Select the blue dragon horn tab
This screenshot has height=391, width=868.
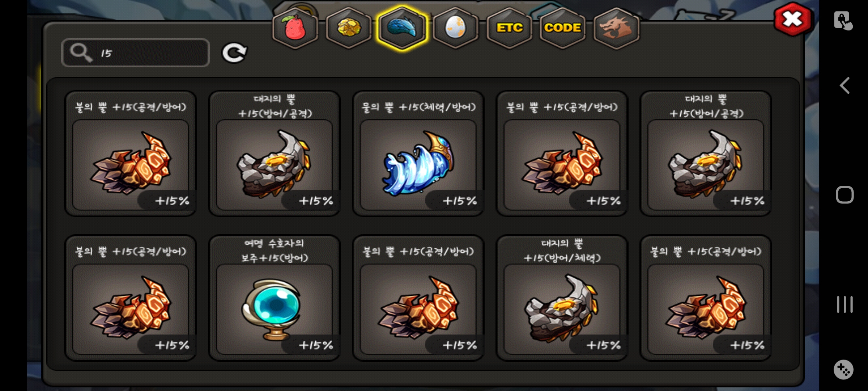(402, 28)
